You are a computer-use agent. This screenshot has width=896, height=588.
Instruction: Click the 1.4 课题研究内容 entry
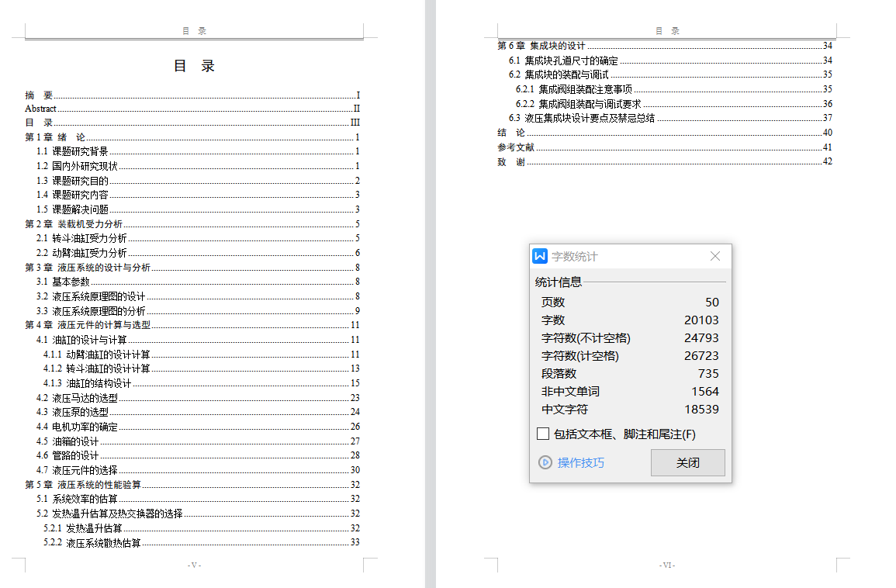pyautogui.click(x=199, y=195)
